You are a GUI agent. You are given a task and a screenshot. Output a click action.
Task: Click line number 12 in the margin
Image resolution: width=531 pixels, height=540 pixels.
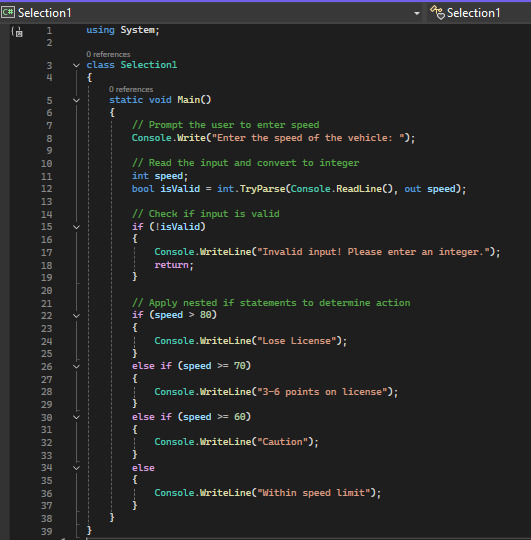click(46, 189)
